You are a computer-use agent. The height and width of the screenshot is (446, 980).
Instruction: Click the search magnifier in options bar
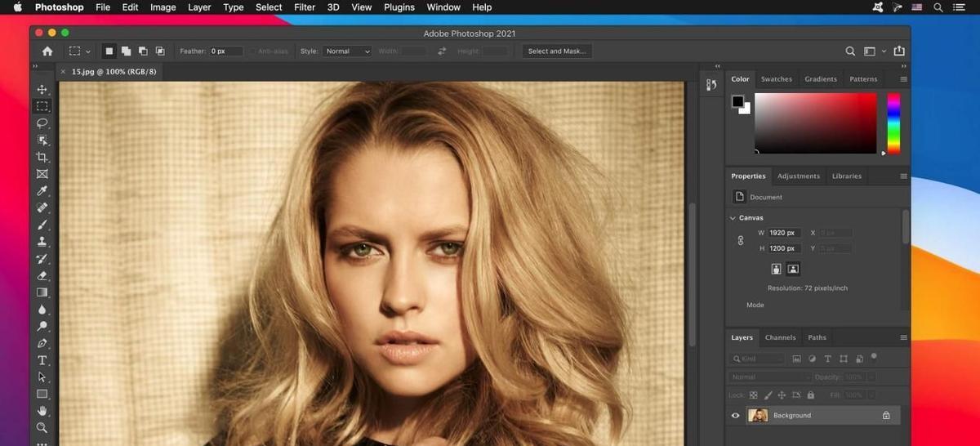point(850,51)
